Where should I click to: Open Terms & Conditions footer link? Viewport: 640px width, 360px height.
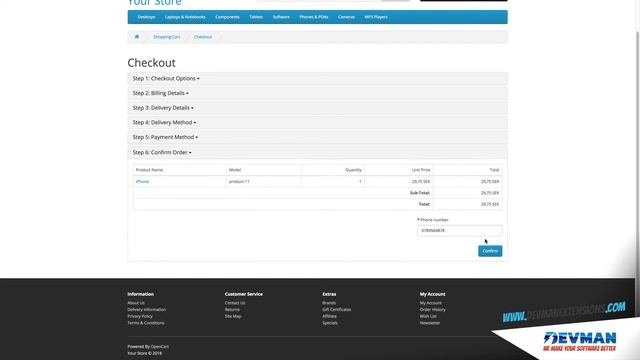pos(146,323)
